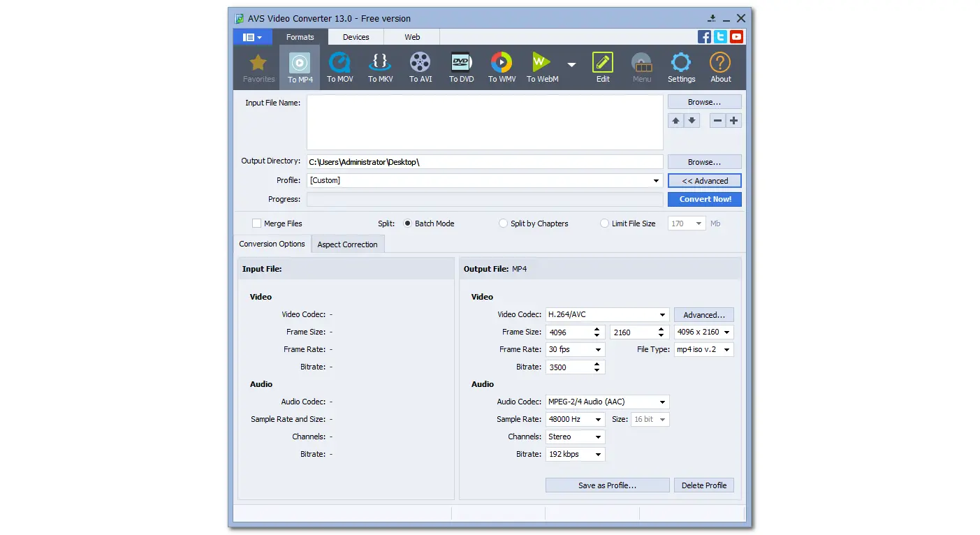Viewport: 980px width, 535px height.
Task: Click the Menu toolbar icon
Action: click(x=642, y=68)
